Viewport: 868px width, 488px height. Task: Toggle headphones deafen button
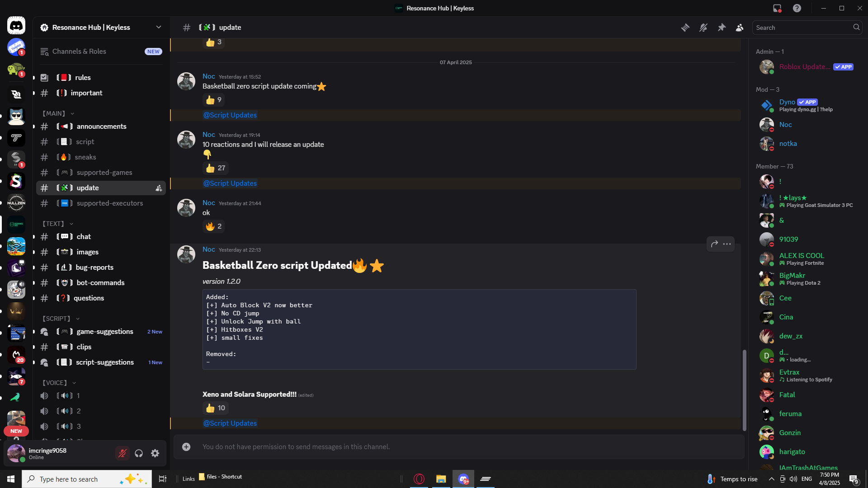point(139,453)
